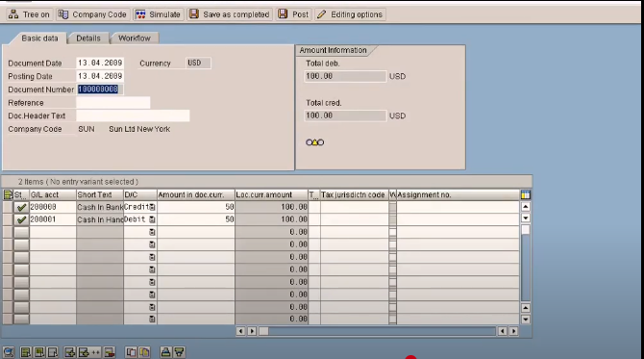The height and width of the screenshot is (359, 644).
Task: Toggle the W checkbox in first empty row
Action: coord(392,232)
